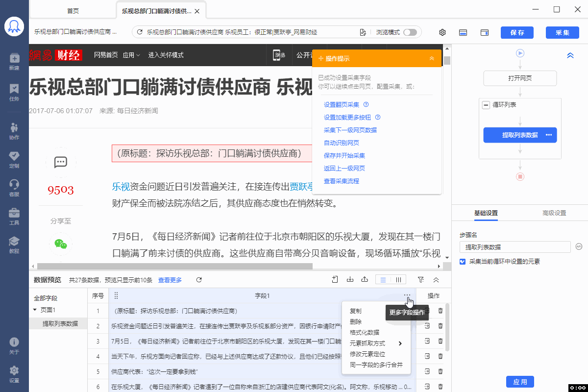The width and height of the screenshot is (588, 392).
Task: Choose 复制 from the field menu
Action: point(356,311)
